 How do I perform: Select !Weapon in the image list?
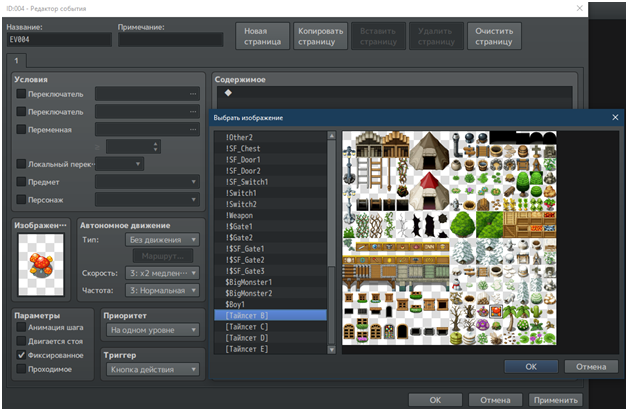pos(270,216)
